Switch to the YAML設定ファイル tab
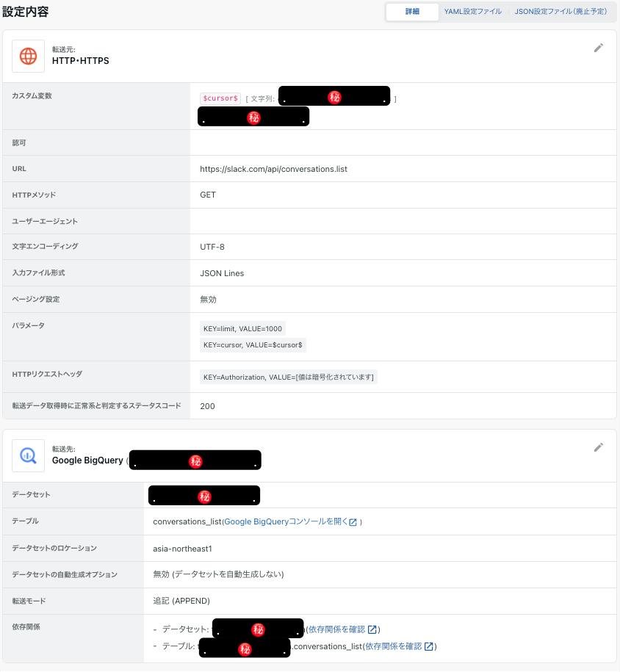The image size is (620, 672). [473, 12]
